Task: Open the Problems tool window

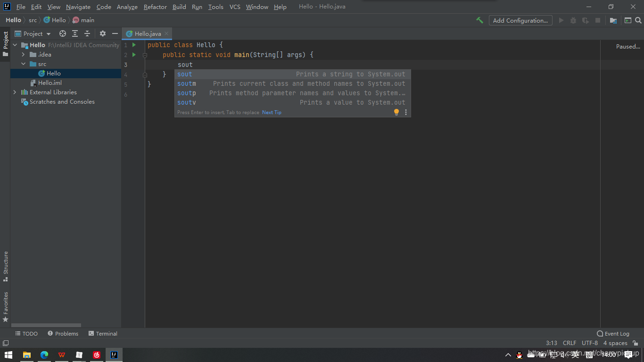Action: click(x=63, y=333)
